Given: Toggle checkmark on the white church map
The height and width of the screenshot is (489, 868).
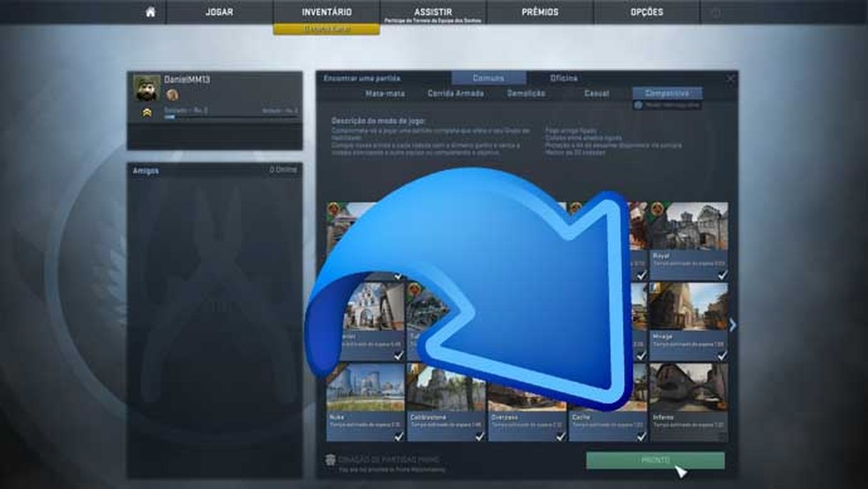Looking at the screenshot, I should coord(399,356).
